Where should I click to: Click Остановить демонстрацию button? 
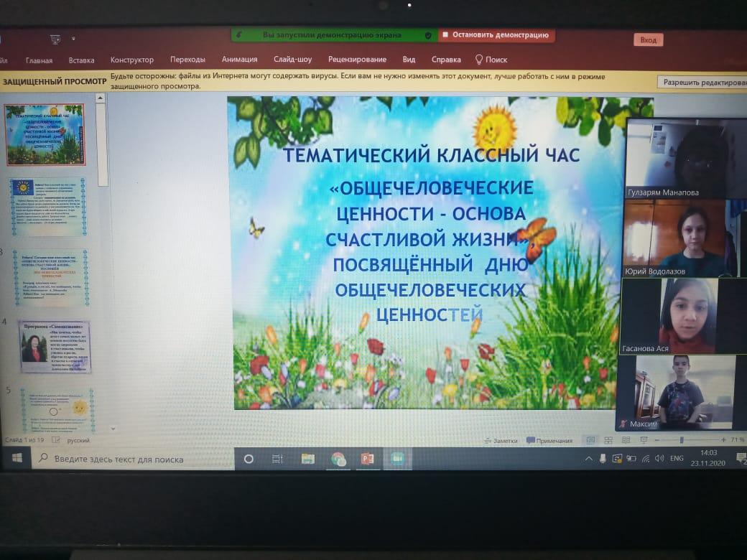496,34
